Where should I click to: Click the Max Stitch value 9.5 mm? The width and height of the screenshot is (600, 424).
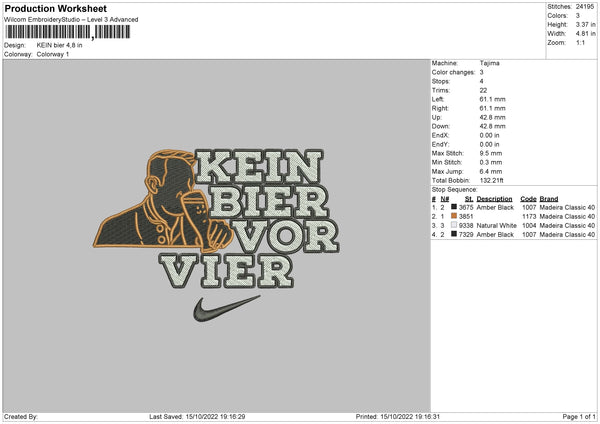tap(491, 153)
